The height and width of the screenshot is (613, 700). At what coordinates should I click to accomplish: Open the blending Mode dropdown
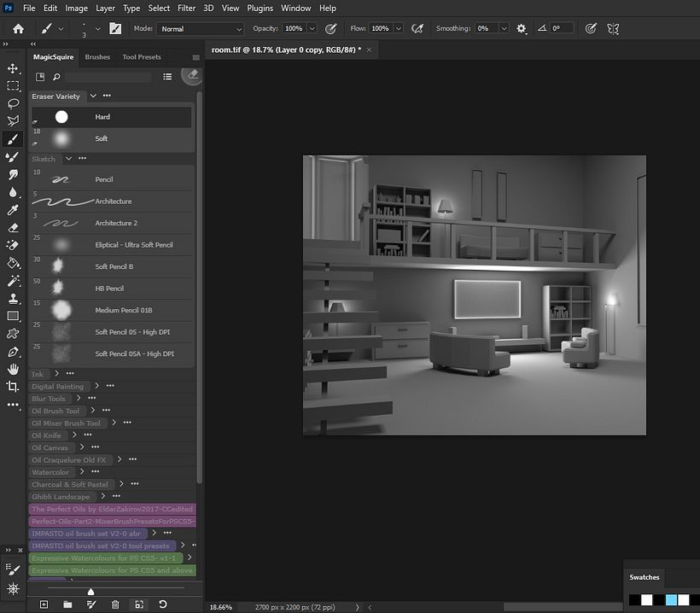tap(200, 28)
